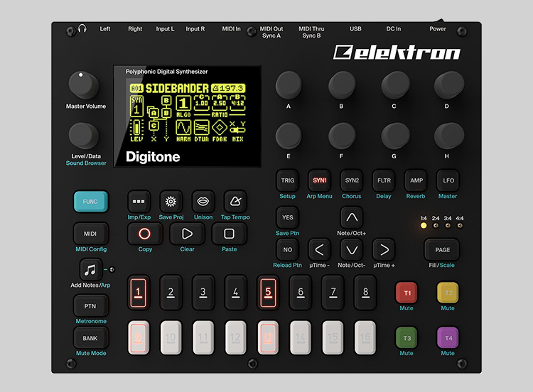
Task: Select green track T3 key
Action: coord(407,337)
